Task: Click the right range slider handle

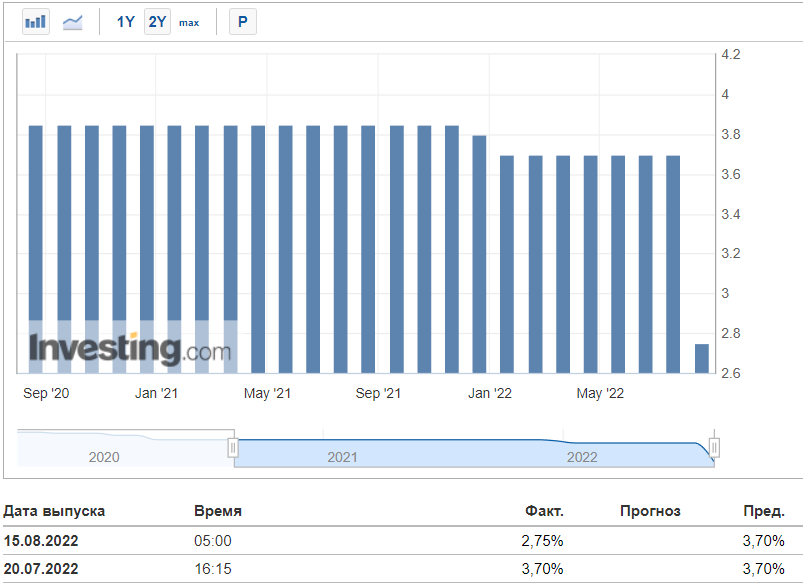Action: (x=713, y=447)
